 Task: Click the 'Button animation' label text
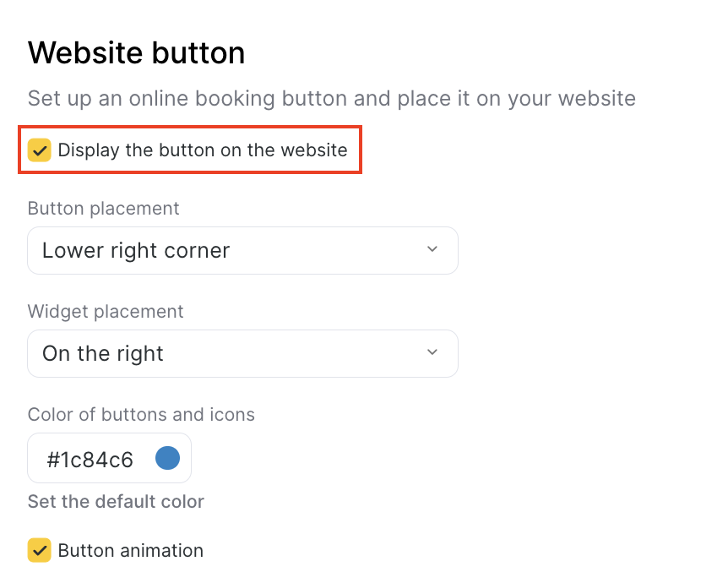coord(131,551)
